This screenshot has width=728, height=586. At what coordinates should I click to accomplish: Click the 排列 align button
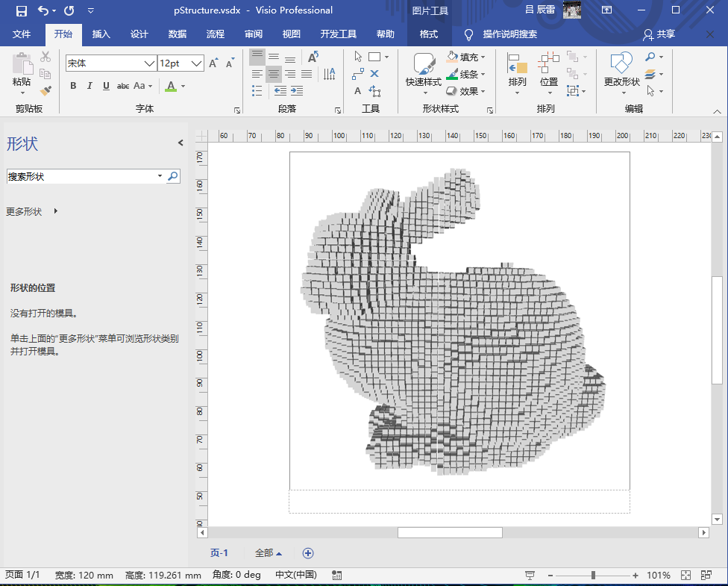[x=517, y=73]
